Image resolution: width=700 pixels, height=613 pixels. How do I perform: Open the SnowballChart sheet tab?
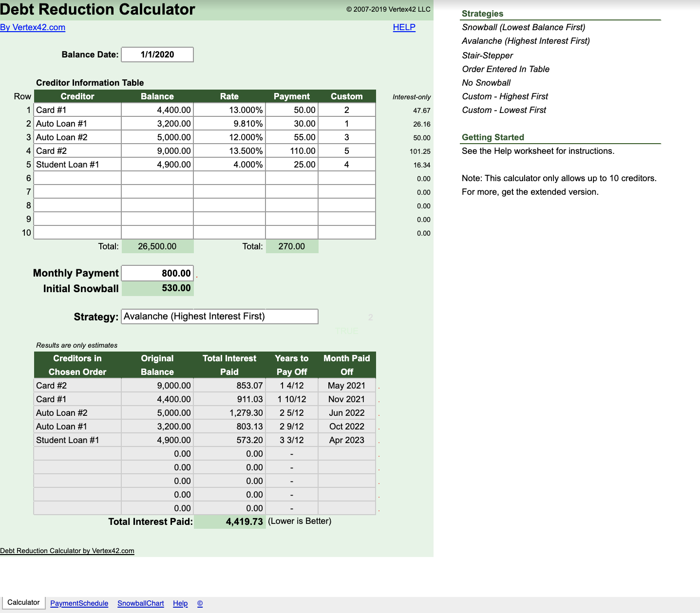(x=140, y=603)
